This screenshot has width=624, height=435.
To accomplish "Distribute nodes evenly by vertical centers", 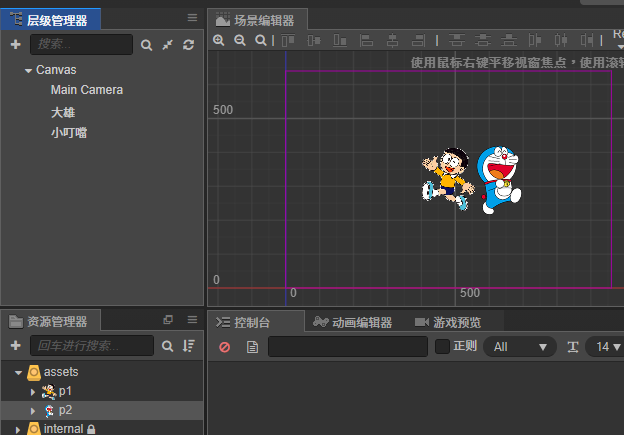I will click(483, 40).
